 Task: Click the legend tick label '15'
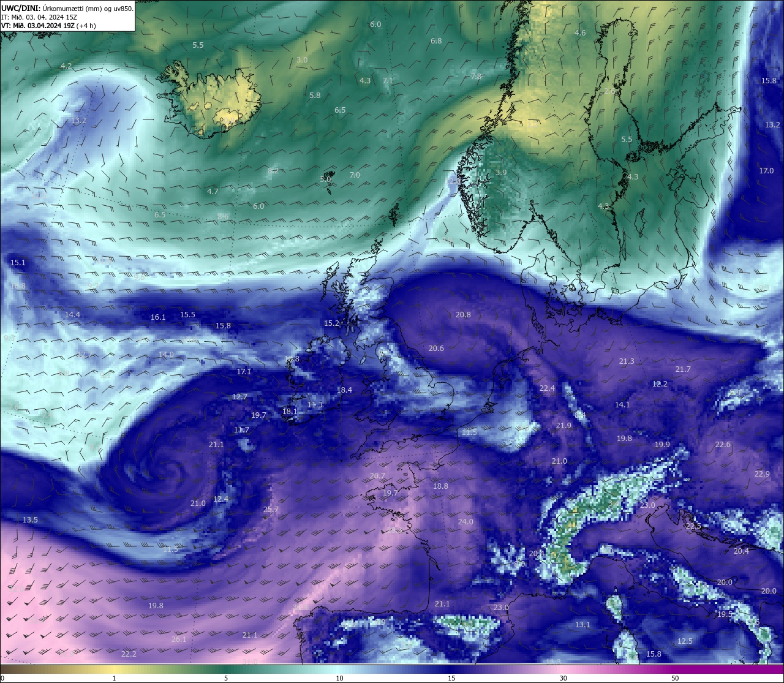click(x=451, y=678)
